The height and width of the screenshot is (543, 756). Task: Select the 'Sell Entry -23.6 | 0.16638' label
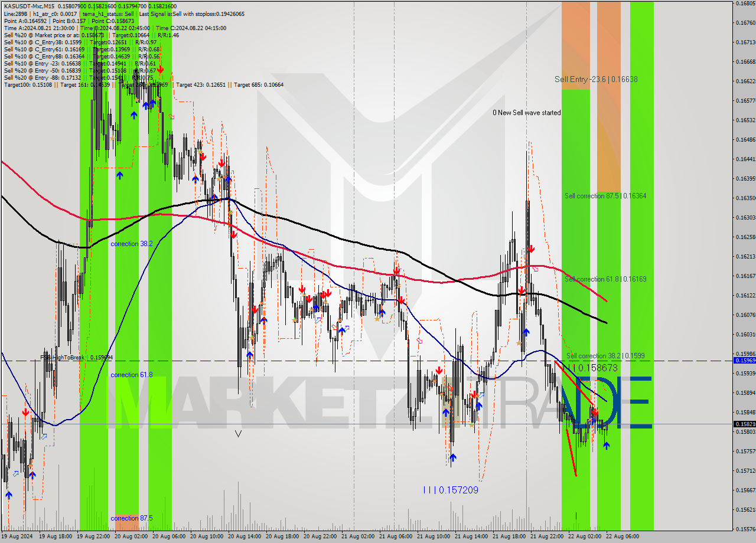click(x=596, y=79)
